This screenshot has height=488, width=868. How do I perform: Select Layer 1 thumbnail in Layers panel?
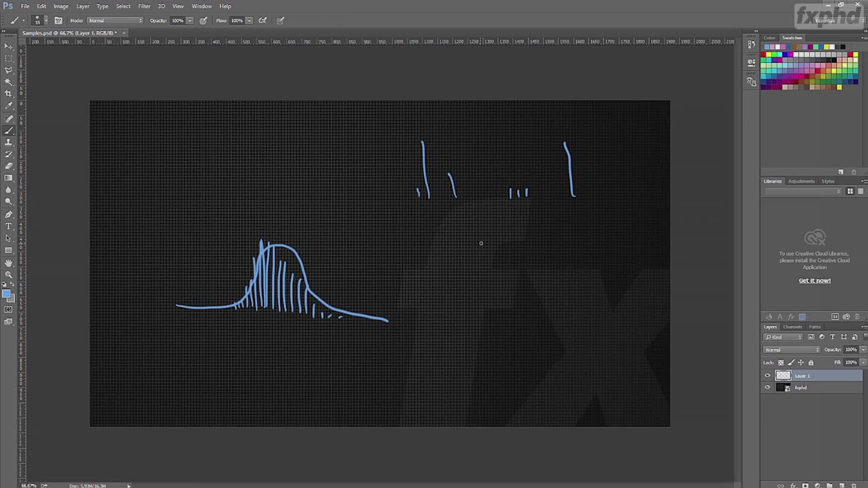pyautogui.click(x=783, y=375)
